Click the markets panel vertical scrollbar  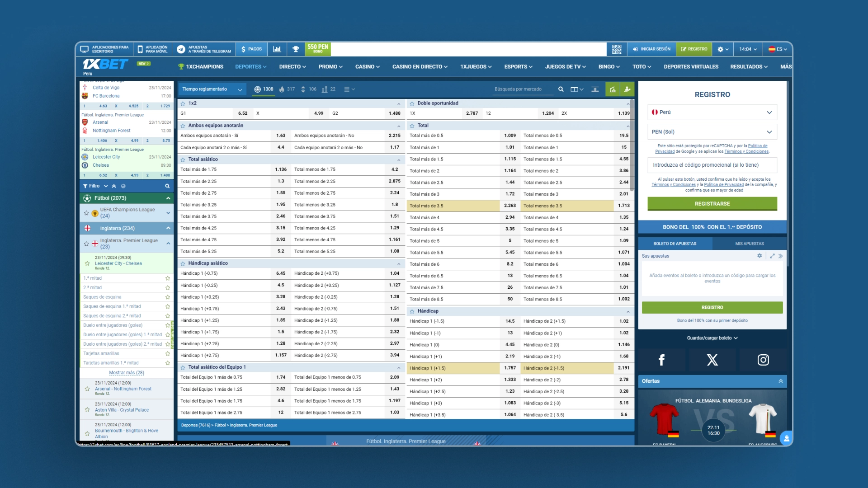pos(632,145)
